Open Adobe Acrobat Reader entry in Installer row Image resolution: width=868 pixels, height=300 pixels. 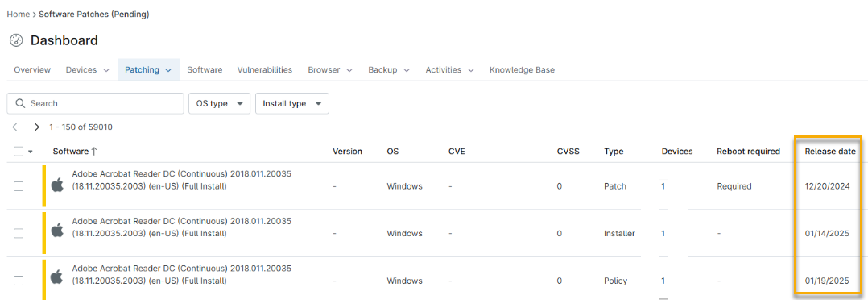coord(182,227)
